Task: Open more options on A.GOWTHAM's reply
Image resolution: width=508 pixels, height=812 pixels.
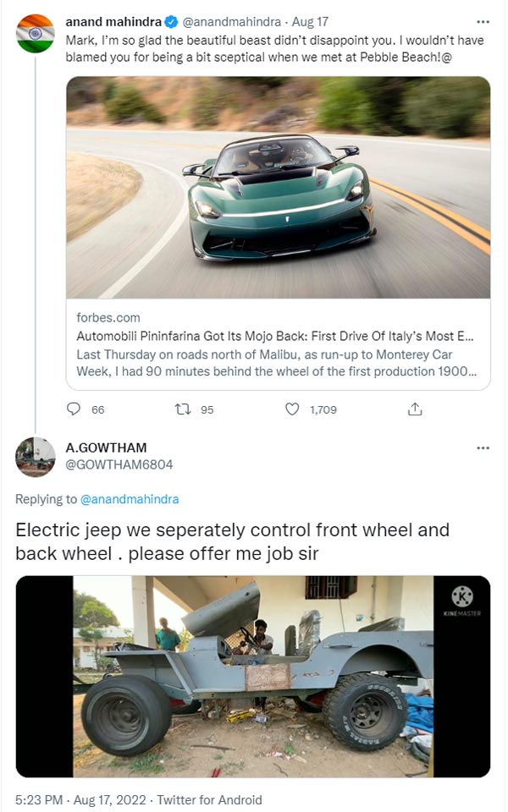Action: pos(483,447)
